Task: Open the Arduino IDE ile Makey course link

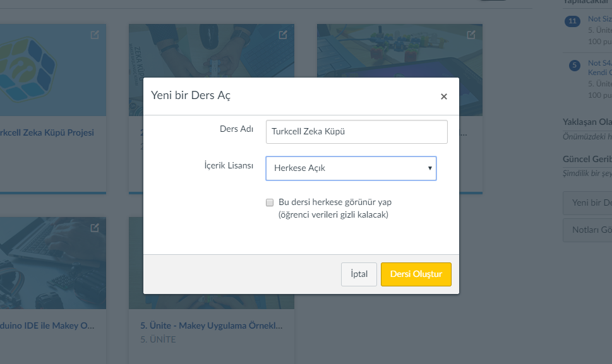Action: click(x=47, y=326)
